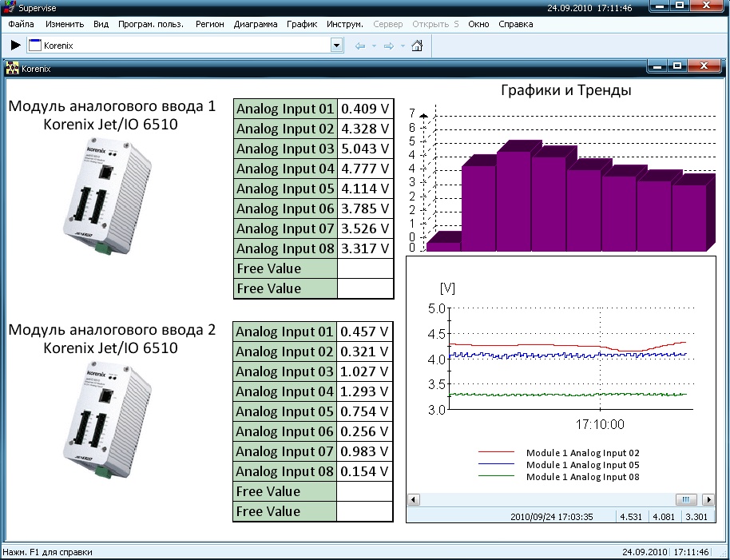Close the Korenix child window

(x=704, y=66)
